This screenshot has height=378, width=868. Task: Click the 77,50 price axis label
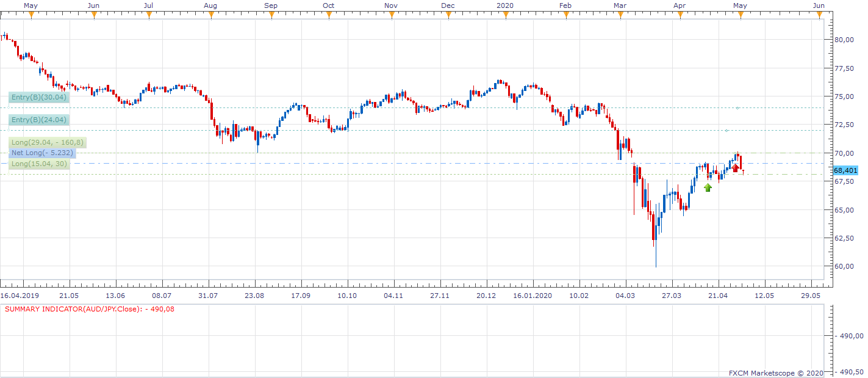click(844, 68)
